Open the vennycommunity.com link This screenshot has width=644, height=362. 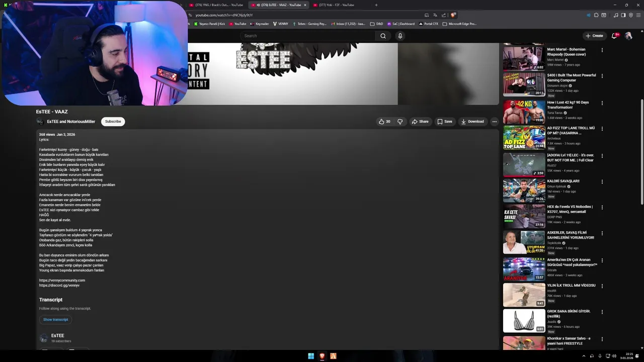pos(62,280)
